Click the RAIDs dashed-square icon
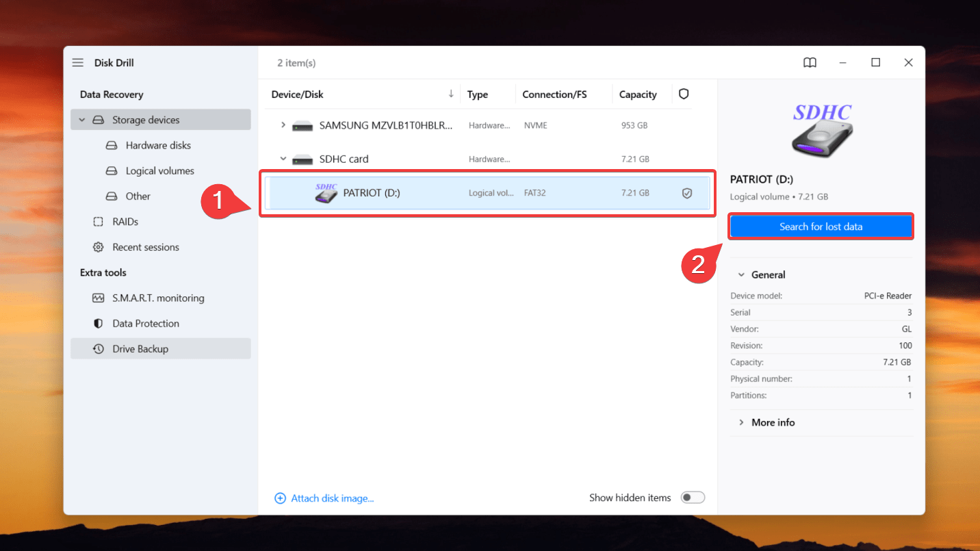This screenshot has width=980, height=551. point(99,222)
